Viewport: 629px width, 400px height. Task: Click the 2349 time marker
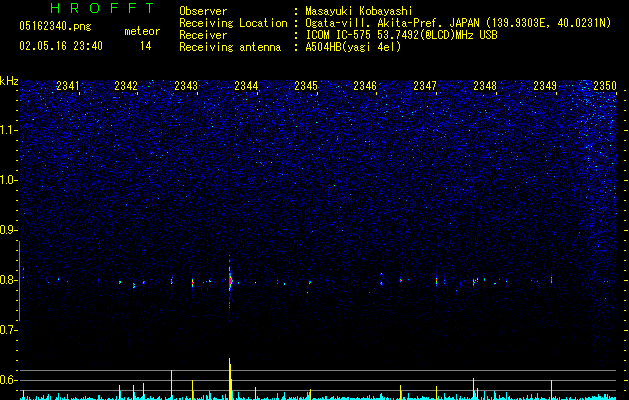(545, 86)
